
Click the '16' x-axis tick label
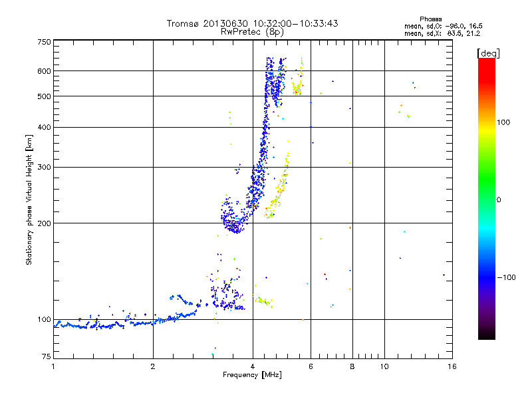452,366
